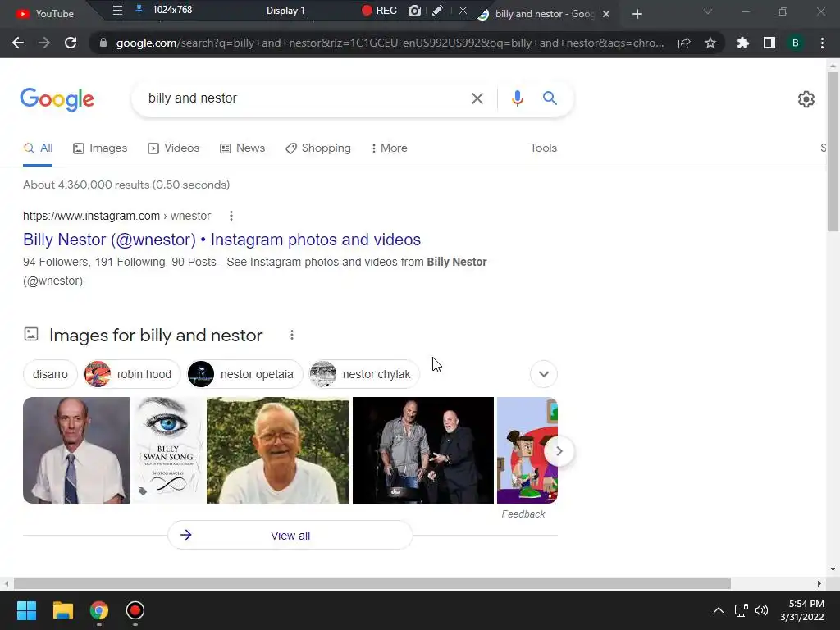Click the vertical scrollbar thumb
The height and width of the screenshot is (630, 840).
click(x=833, y=152)
